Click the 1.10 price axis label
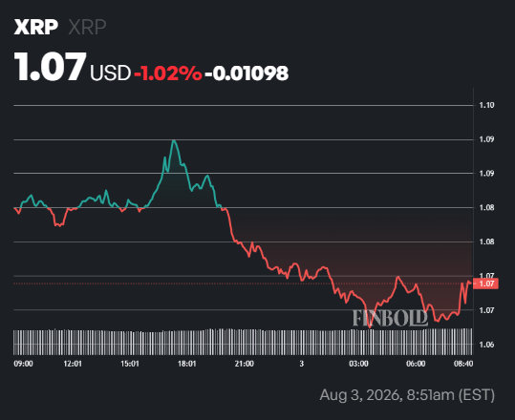 pyautogui.click(x=486, y=105)
